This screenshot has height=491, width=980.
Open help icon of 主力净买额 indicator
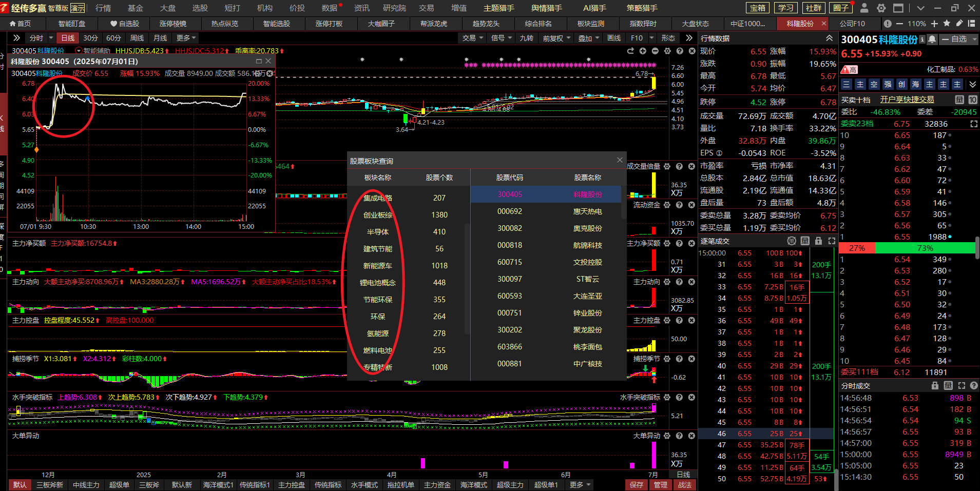[679, 243]
